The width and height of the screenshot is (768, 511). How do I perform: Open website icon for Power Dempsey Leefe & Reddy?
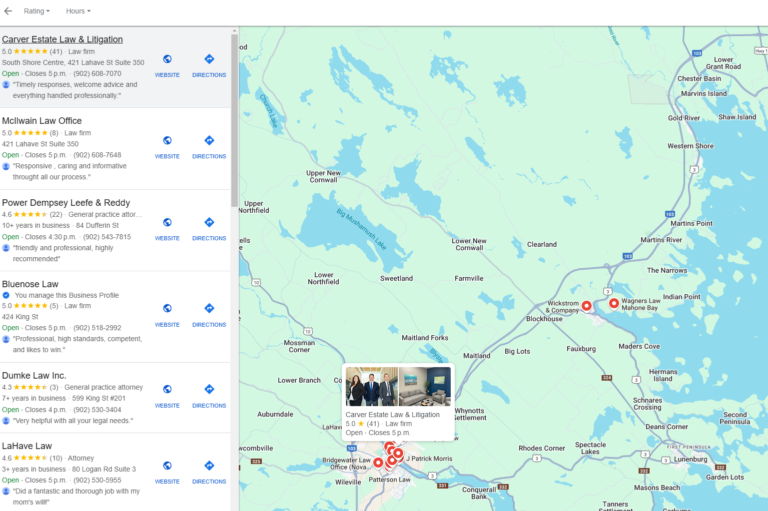pyautogui.click(x=167, y=222)
